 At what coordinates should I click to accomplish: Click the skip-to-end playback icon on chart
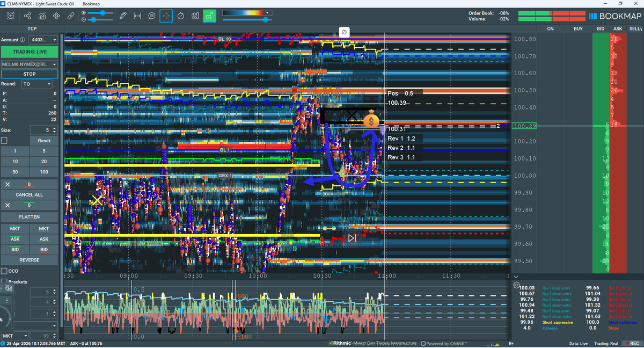pyautogui.click(x=352, y=237)
